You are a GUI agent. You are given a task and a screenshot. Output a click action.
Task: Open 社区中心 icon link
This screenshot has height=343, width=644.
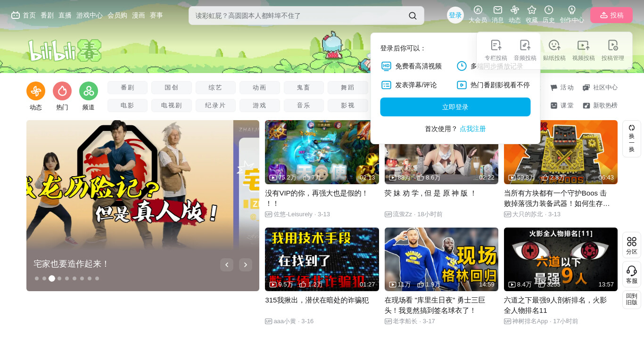[600, 88]
